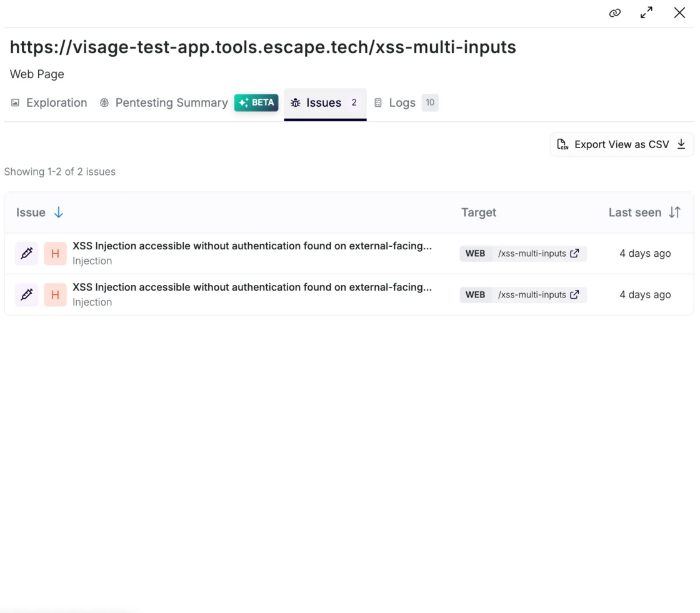The height and width of the screenshot is (613, 700).
Task: Click second issue's injection syringe icon
Action: coord(27,294)
